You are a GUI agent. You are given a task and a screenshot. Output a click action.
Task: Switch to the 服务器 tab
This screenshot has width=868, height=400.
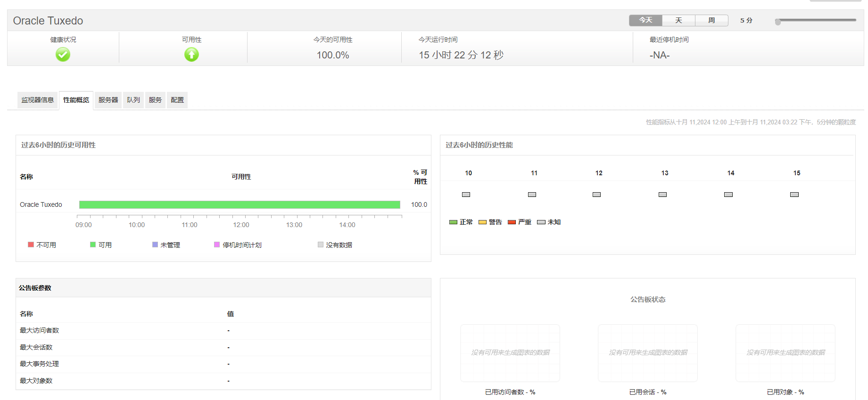108,100
